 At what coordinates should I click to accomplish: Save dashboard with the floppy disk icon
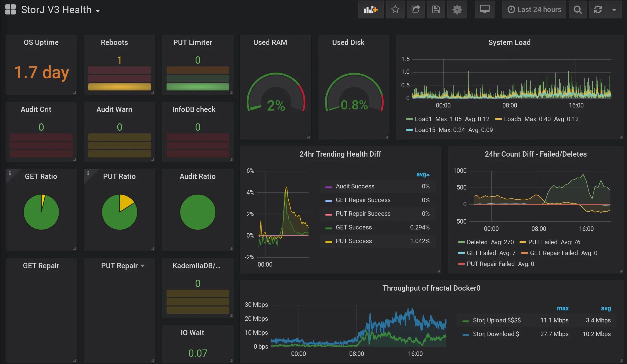[436, 10]
